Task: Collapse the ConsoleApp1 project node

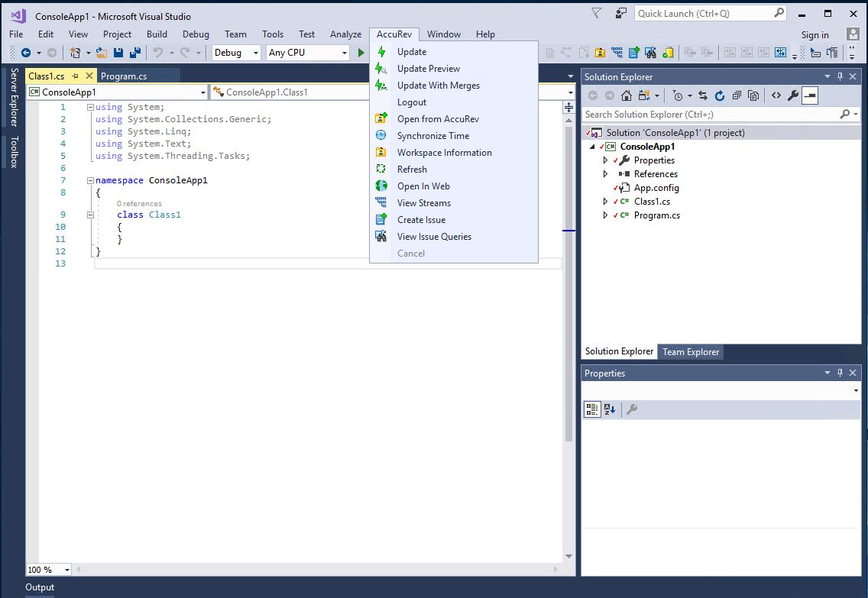Action: 592,147
